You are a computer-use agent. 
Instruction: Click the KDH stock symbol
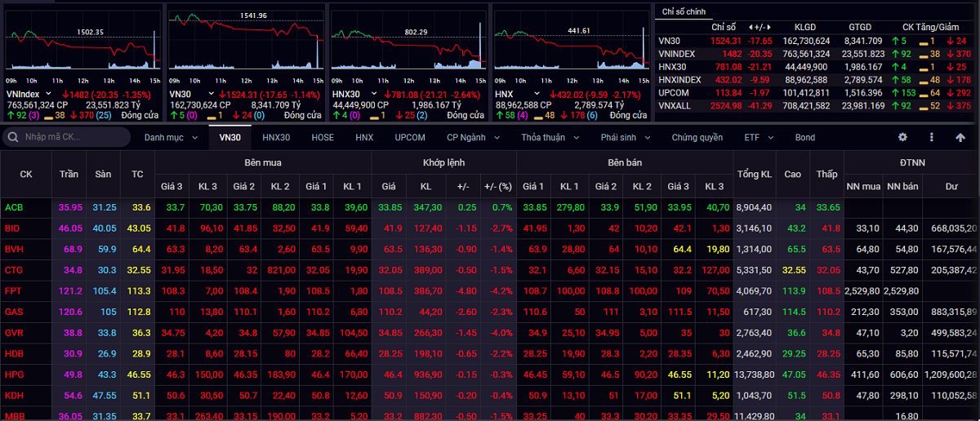click(x=14, y=394)
